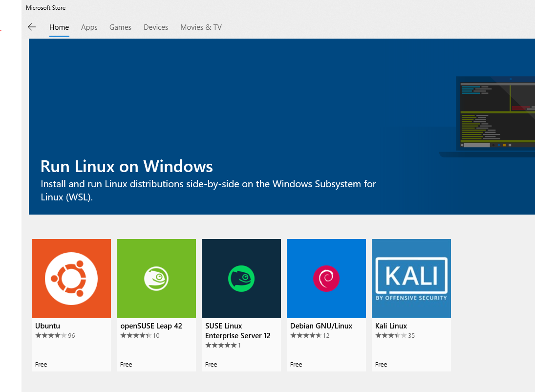
Task: Open the Ubuntu app title link
Action: click(47, 326)
